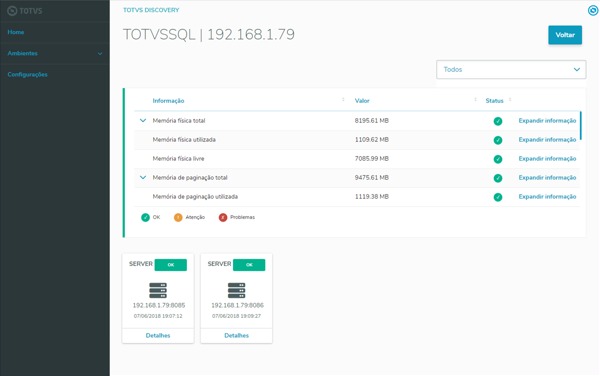
Task: Expand the Memória física total row chevron
Action: (143, 120)
